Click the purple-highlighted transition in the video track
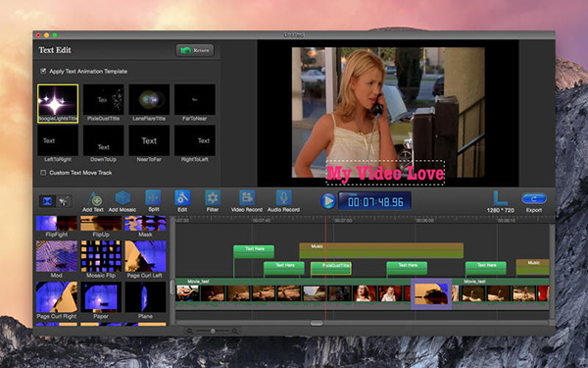Image resolution: width=588 pixels, height=368 pixels. point(431,294)
